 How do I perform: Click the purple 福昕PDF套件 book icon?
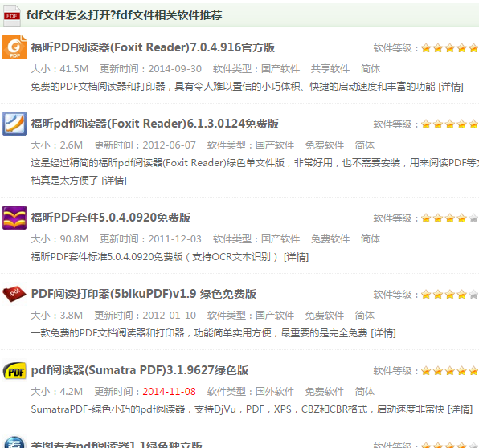point(14,218)
